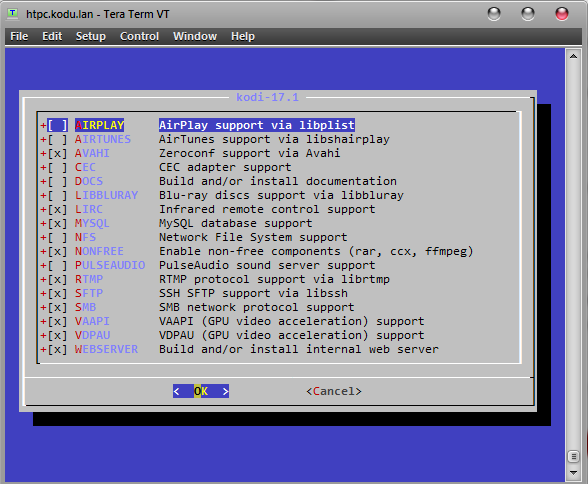Open the Setup menu
The height and width of the screenshot is (484, 588).
pyautogui.click(x=91, y=36)
